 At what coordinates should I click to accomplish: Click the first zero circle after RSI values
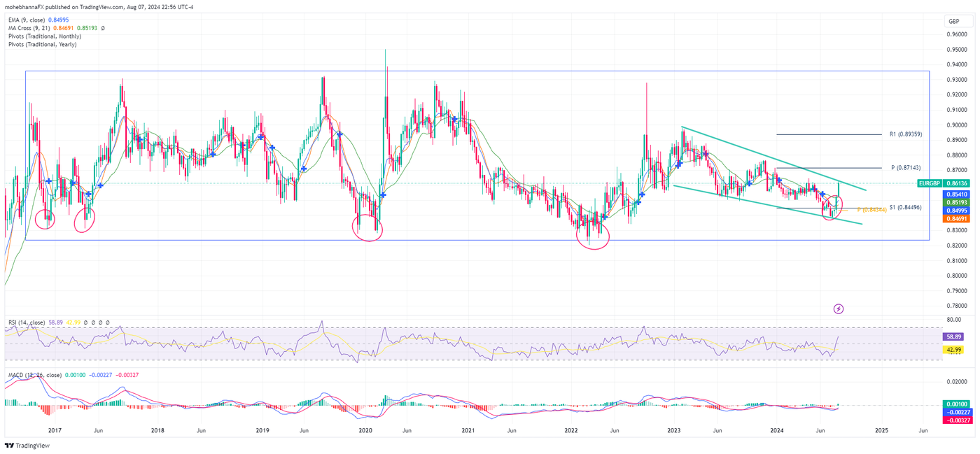click(85, 322)
